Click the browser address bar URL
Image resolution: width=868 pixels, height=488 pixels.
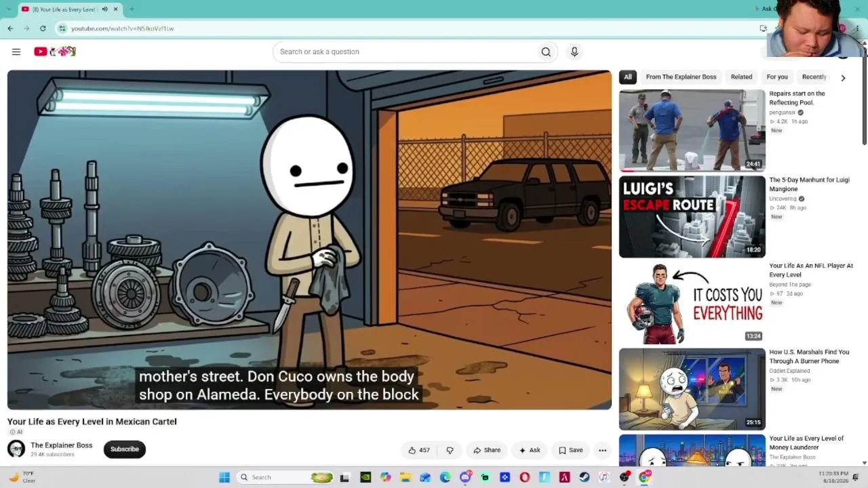click(x=123, y=28)
